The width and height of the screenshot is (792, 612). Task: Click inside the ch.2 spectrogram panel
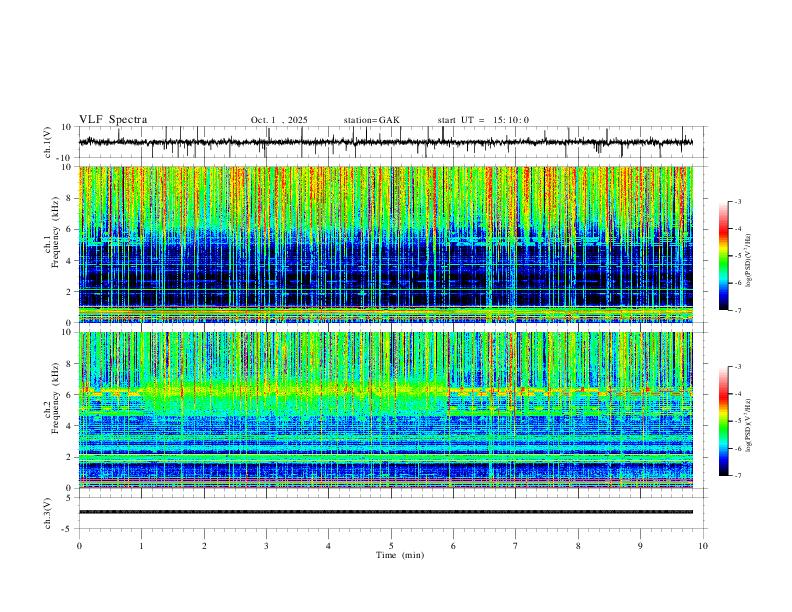coord(386,410)
